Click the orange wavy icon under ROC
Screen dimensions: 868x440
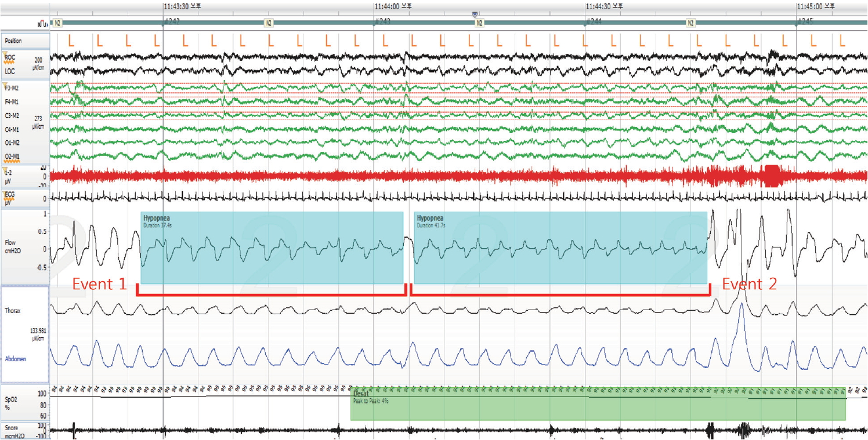9,62
